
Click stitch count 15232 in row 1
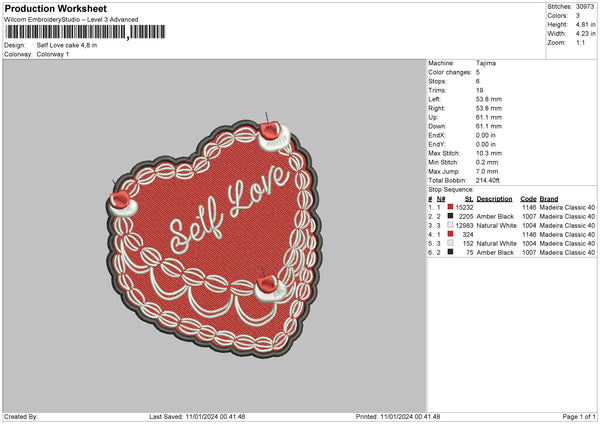click(x=465, y=207)
